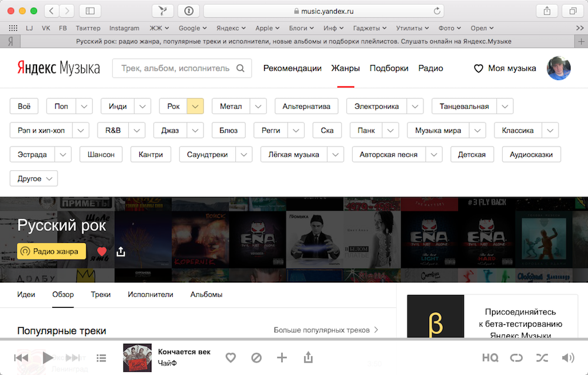The image size is (588, 375).
Task: Expand the Электроника subgenre arrow
Action: click(x=415, y=106)
